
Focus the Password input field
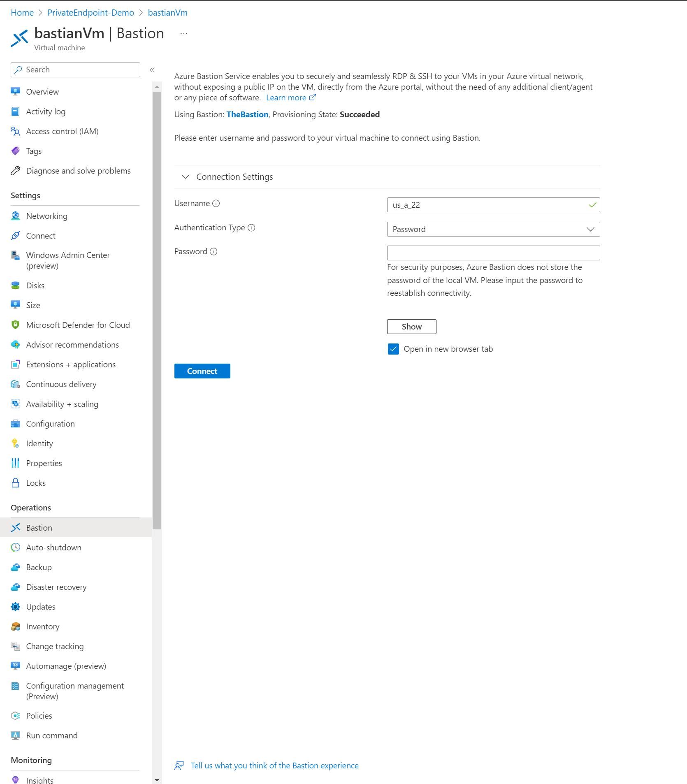point(493,253)
